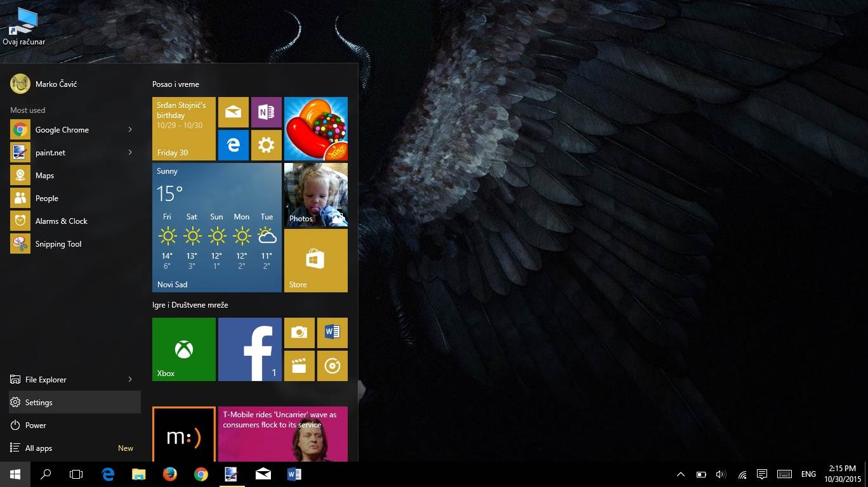The image size is (868, 487).
Task: Open the Photos tile with child picture
Action: coord(315,195)
